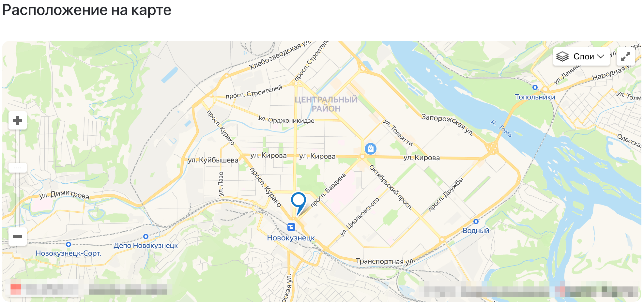The height and width of the screenshot is (306, 644).
Task: Click the ЦЕНТРАЛЬНЫЙ РАЙОН district label
Action: click(x=326, y=104)
